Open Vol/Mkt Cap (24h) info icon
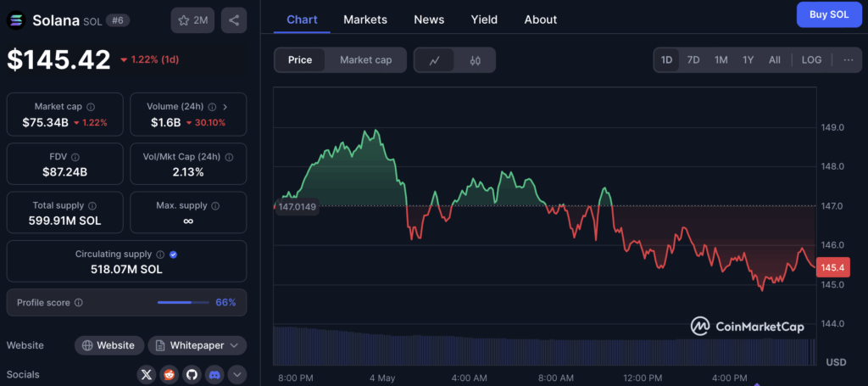The height and width of the screenshot is (386, 868). pyautogui.click(x=229, y=157)
